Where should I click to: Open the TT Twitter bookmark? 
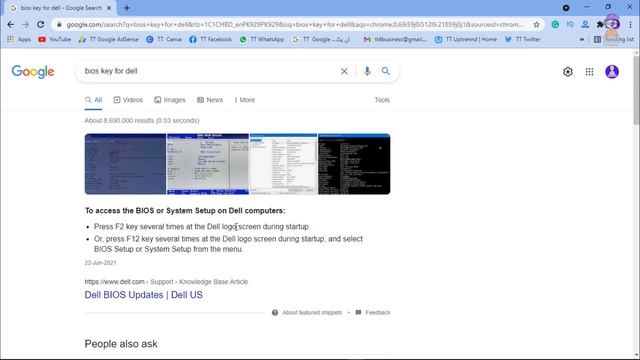click(x=522, y=39)
